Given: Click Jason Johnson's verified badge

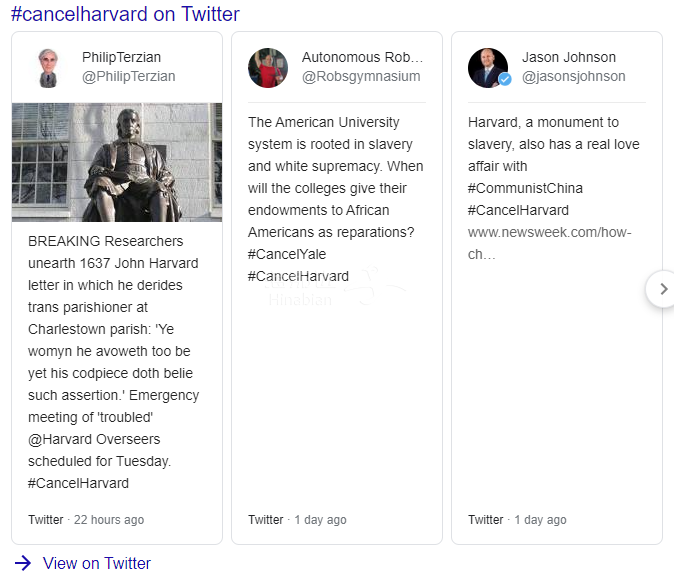Looking at the screenshot, I should 505,79.
